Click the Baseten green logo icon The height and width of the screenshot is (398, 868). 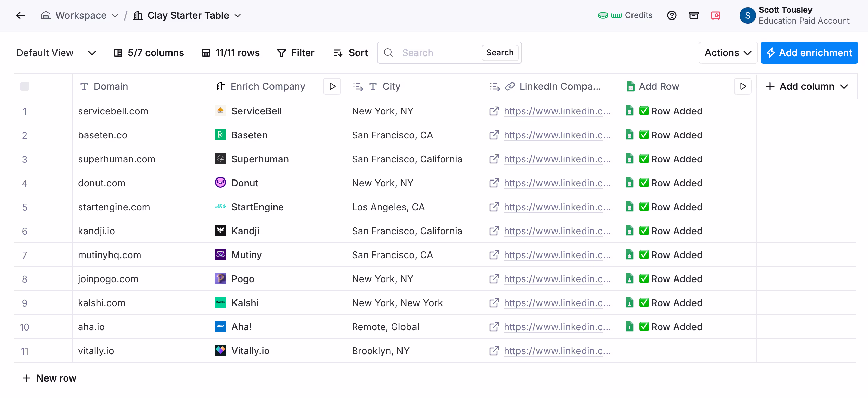click(220, 135)
